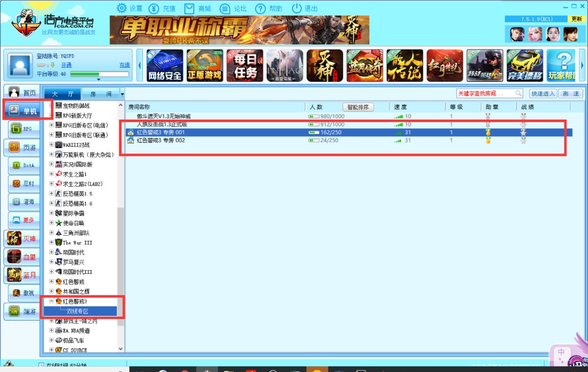Open the 灭神 game tile in top strip
This screenshot has height=372, width=588.
click(x=325, y=65)
